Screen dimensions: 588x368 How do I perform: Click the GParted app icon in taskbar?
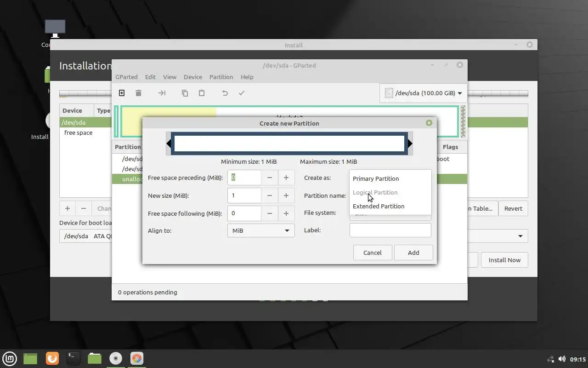(136, 358)
